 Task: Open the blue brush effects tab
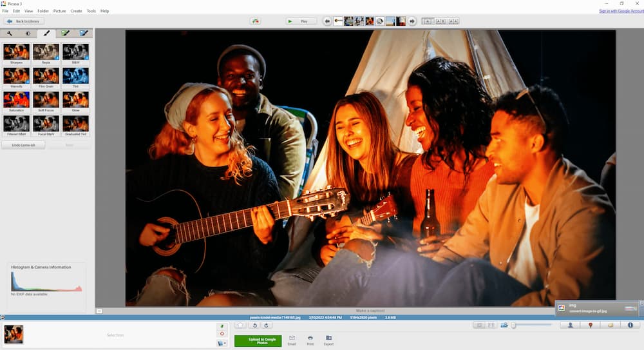pyautogui.click(x=83, y=34)
